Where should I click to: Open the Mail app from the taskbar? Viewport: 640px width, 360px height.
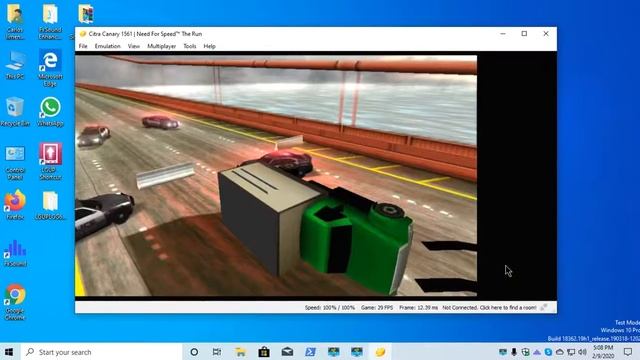pos(287,352)
